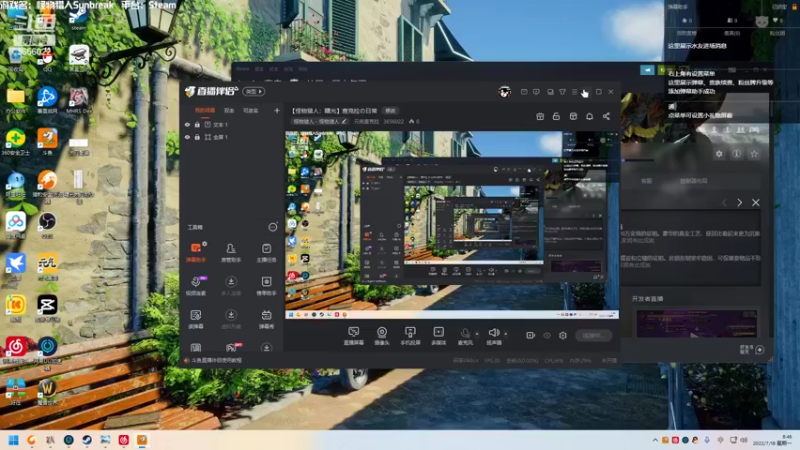The height and width of the screenshot is (450, 800).
Task: Select the 全屏 1 layer row
Action: pyautogui.click(x=232, y=137)
